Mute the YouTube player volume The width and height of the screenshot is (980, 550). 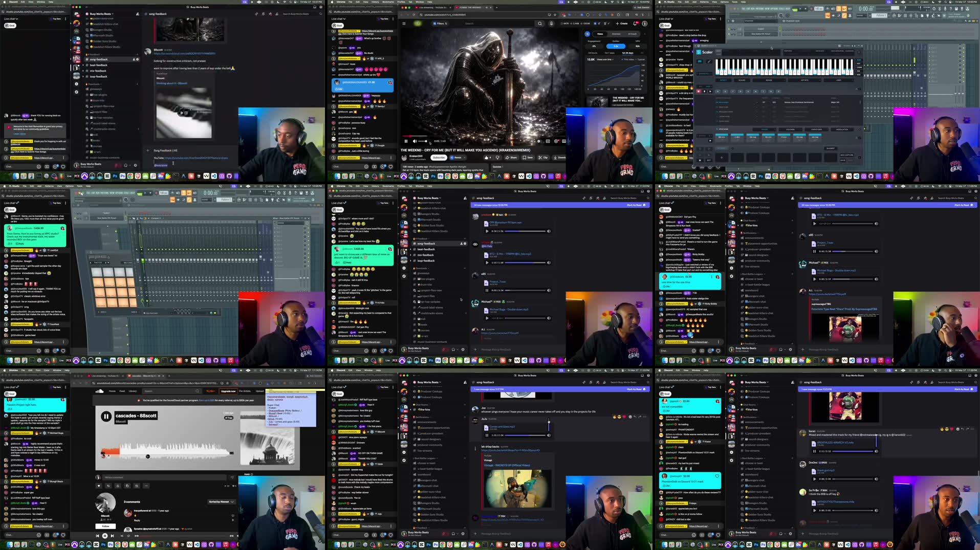415,141
